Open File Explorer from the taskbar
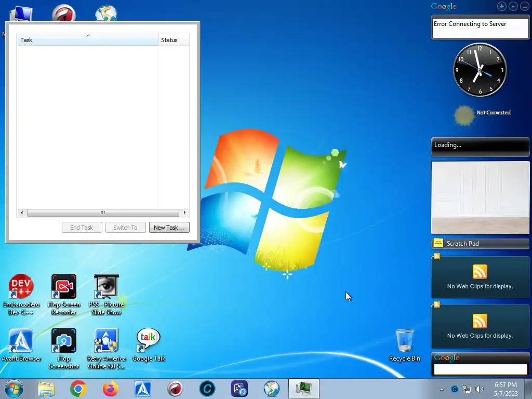 click(46, 389)
